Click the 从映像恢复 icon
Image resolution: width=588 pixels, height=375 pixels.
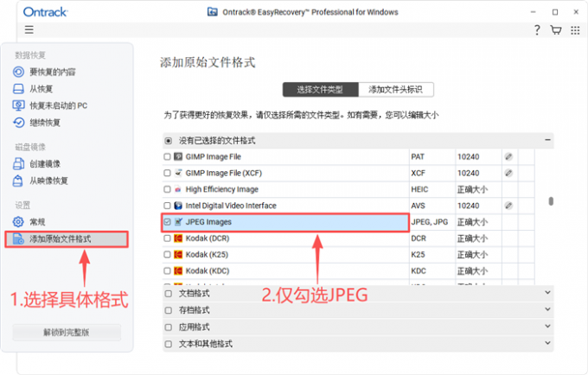18,181
